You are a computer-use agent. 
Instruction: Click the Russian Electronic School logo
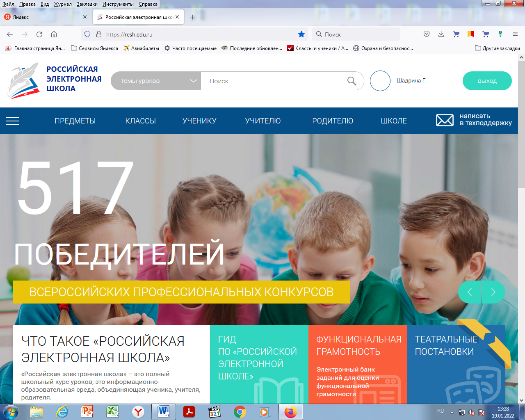click(54, 80)
